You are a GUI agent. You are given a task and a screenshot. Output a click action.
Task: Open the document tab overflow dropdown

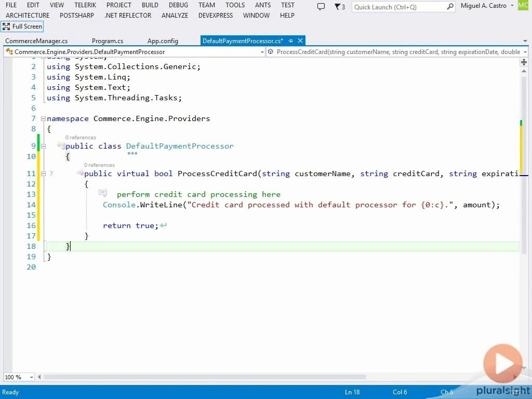pyautogui.click(x=525, y=41)
